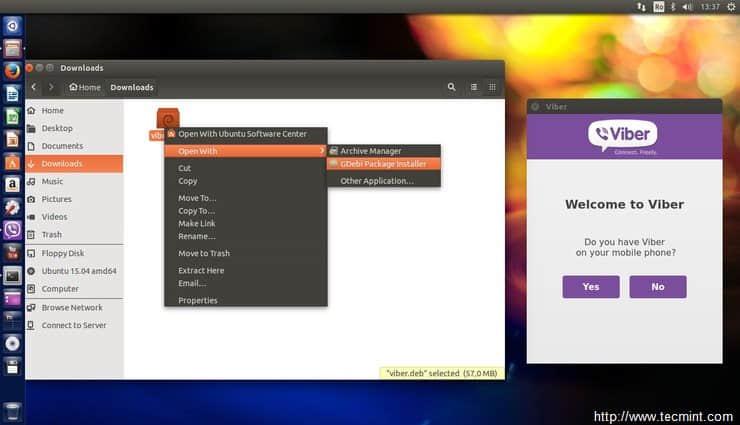
Task: Select Archive Manager from submenu
Action: pos(370,151)
